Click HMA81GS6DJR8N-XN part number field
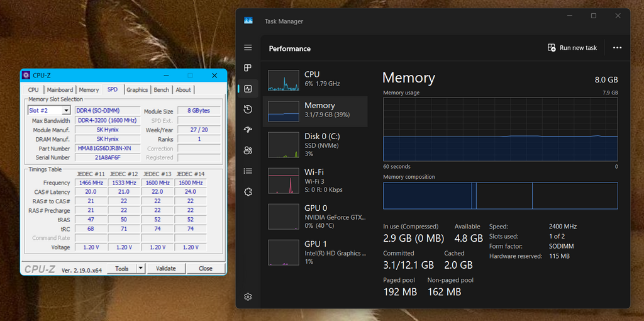 (x=108, y=149)
